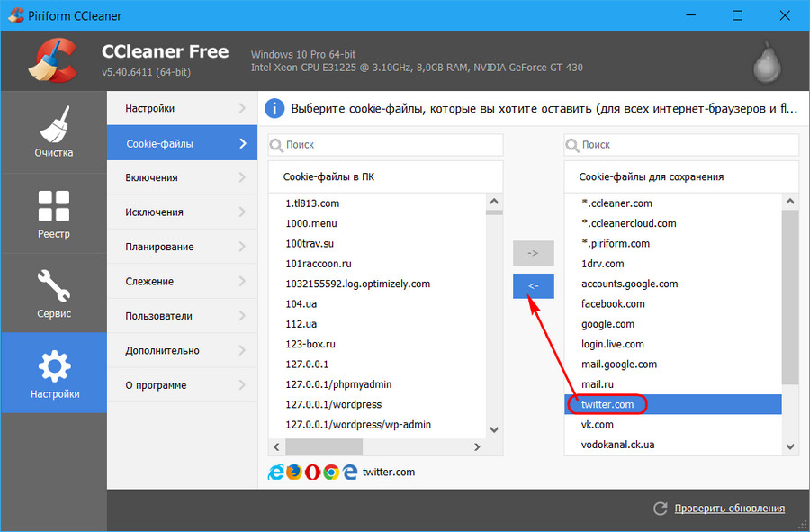Click chevron next to Включения
Viewport: 810px width, 532px height.
(242, 177)
